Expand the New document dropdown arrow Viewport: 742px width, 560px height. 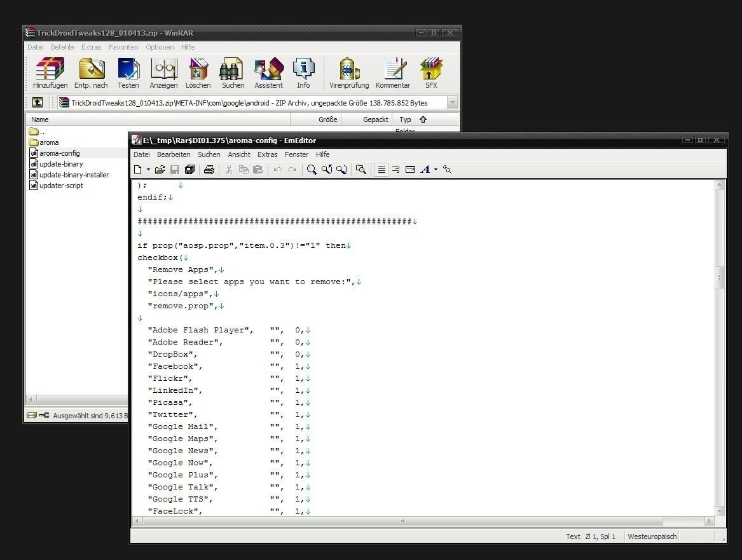click(x=148, y=170)
